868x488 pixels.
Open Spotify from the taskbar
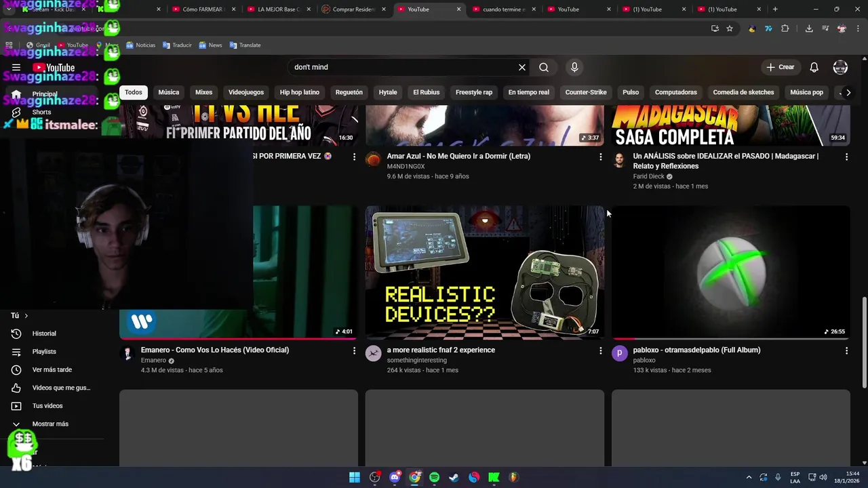click(x=434, y=477)
